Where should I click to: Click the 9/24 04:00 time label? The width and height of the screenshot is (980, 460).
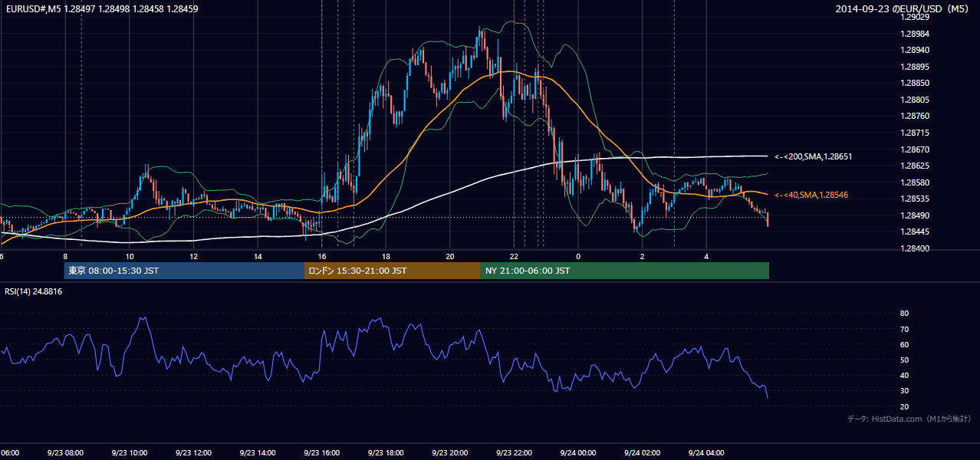[x=706, y=453]
